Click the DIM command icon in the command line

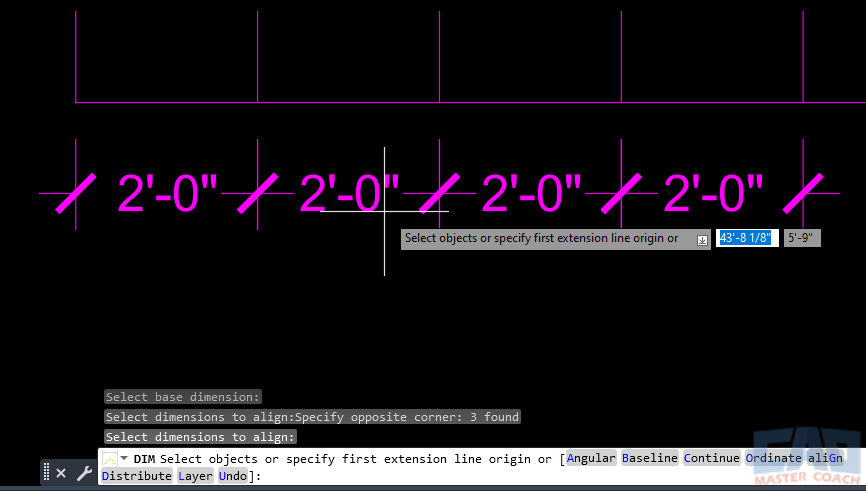click(x=110, y=458)
